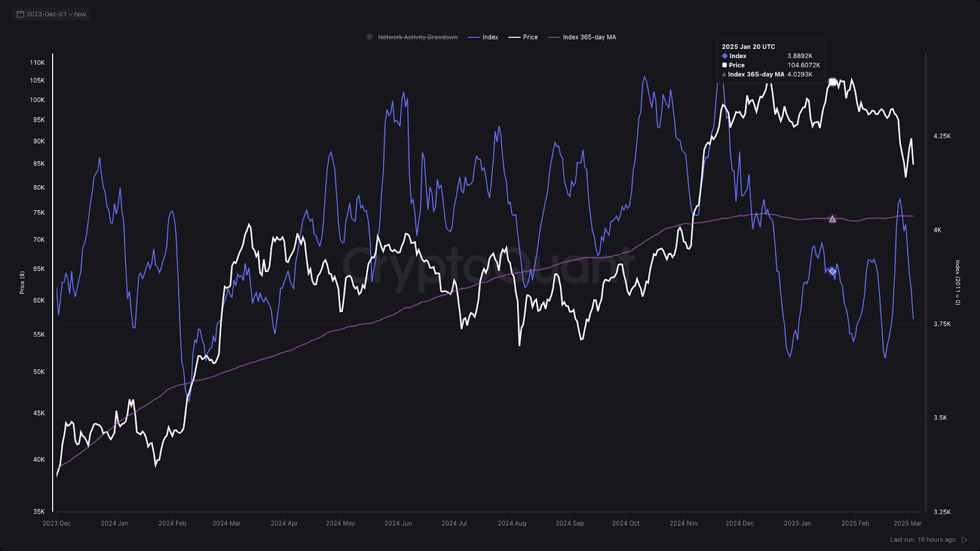Click the Price ($) left axis title
The image size is (980, 551).
point(22,283)
